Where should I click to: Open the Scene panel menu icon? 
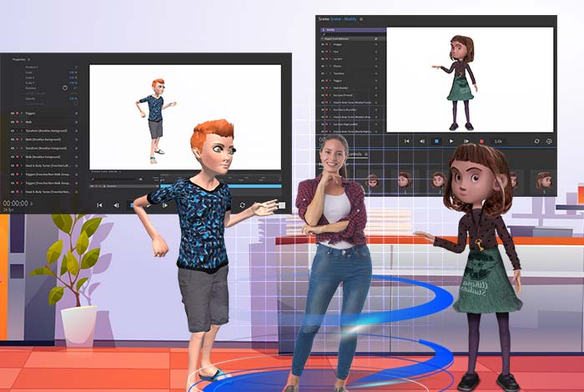[x=361, y=19]
